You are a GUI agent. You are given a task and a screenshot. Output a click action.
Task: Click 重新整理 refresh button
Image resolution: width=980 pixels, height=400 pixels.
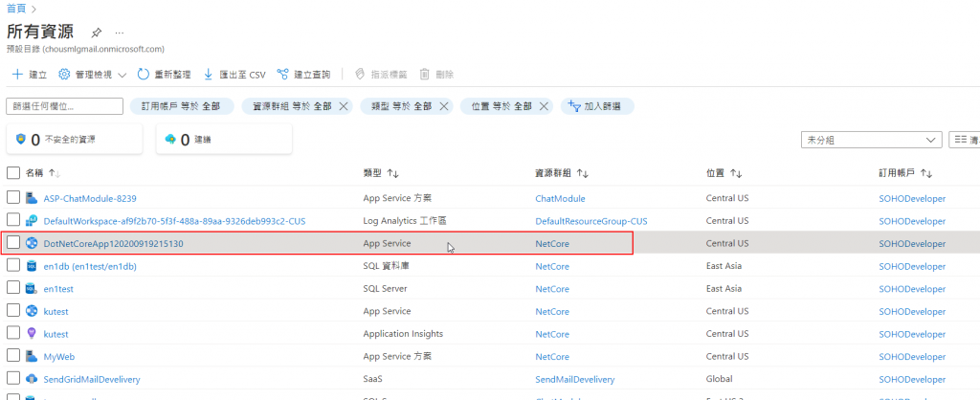(164, 75)
